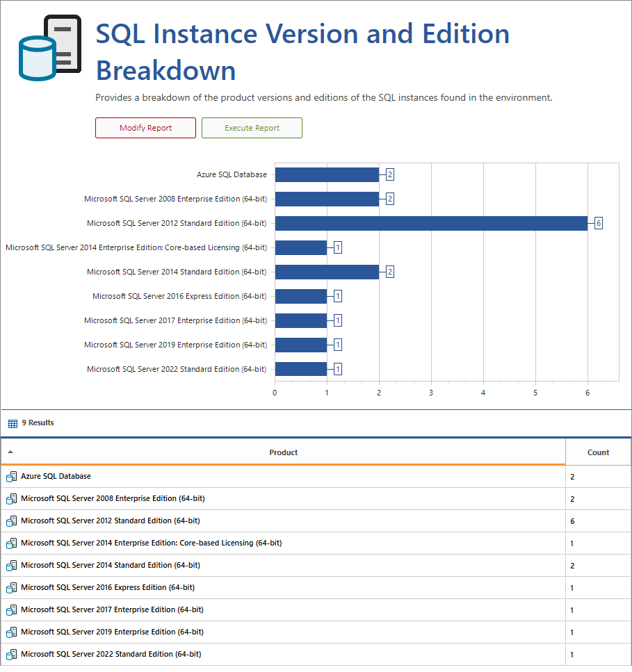Click the Azure SQL Database chart bar
632x672 pixels.
(327, 174)
